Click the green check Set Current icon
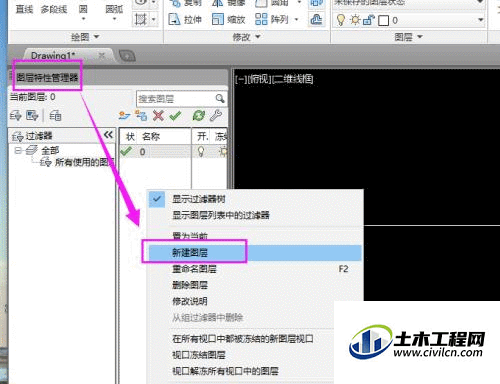This screenshot has width=500, height=384. [x=175, y=116]
